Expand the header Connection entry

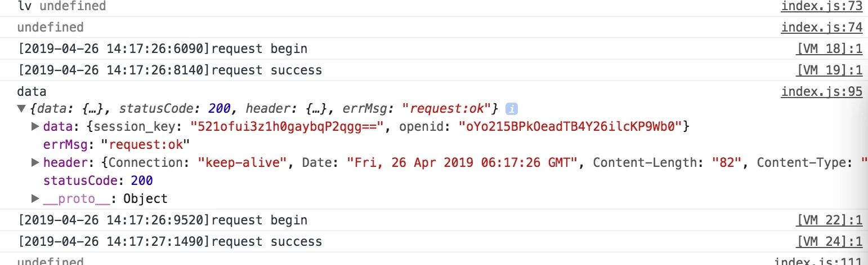click(35, 162)
